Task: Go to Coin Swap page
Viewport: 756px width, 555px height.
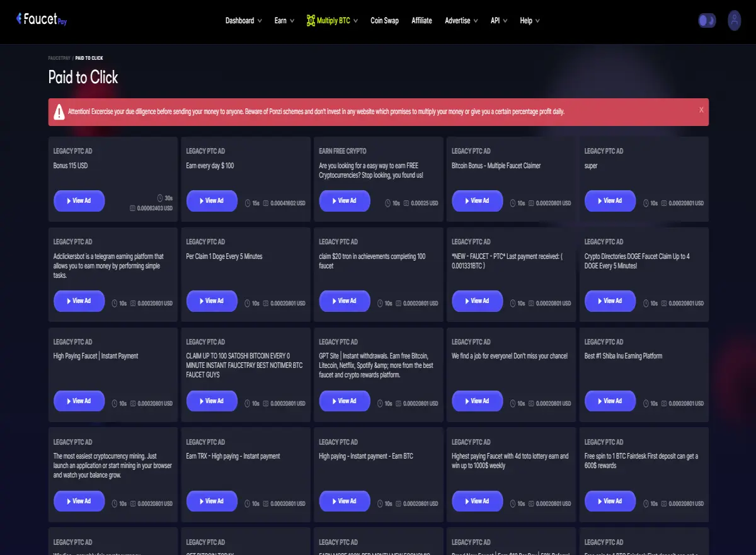Action: [384, 21]
